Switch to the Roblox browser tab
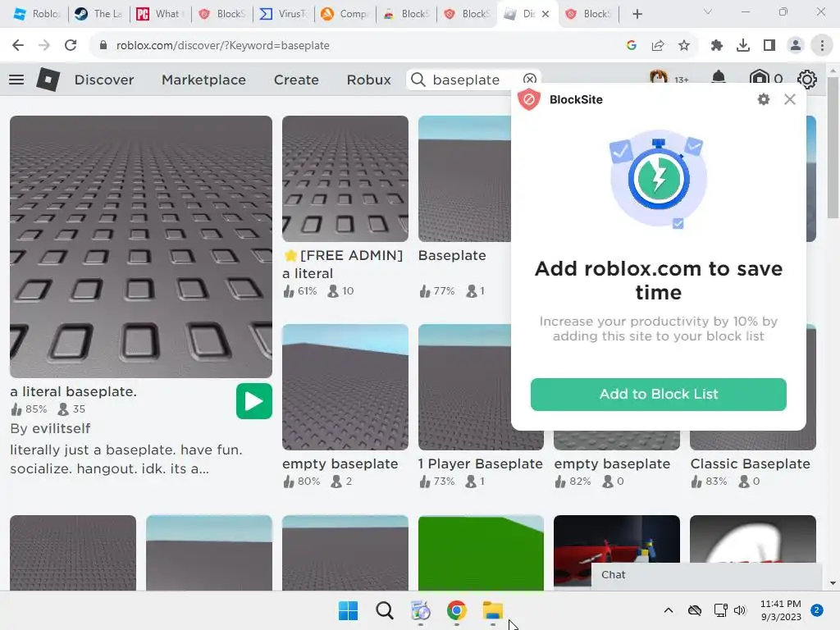 click(36, 14)
